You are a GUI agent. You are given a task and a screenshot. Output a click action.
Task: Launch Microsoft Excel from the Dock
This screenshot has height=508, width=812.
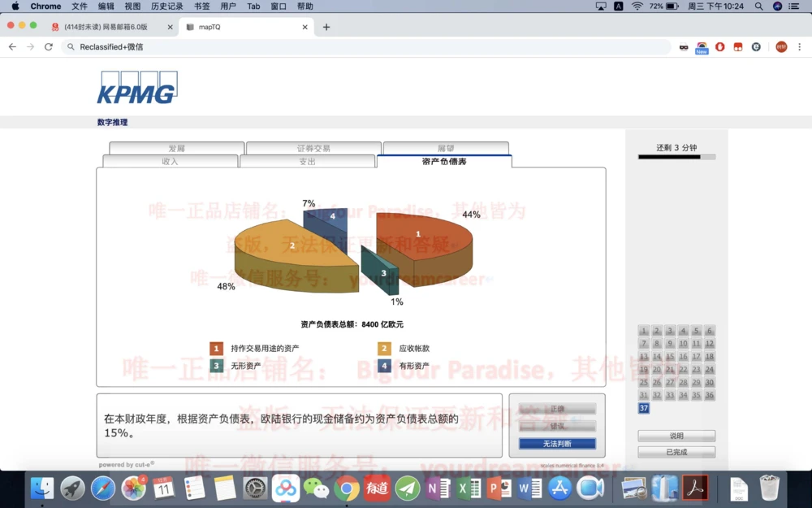point(470,488)
